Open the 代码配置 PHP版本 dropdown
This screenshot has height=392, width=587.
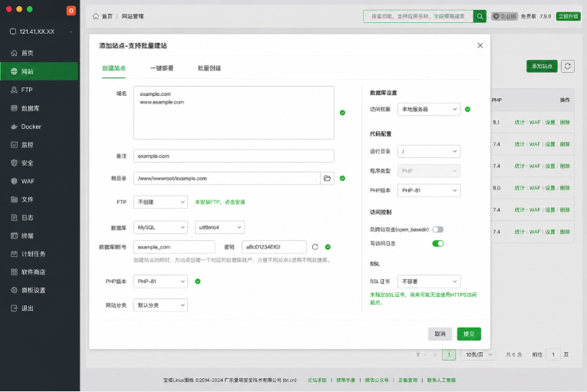(x=429, y=190)
